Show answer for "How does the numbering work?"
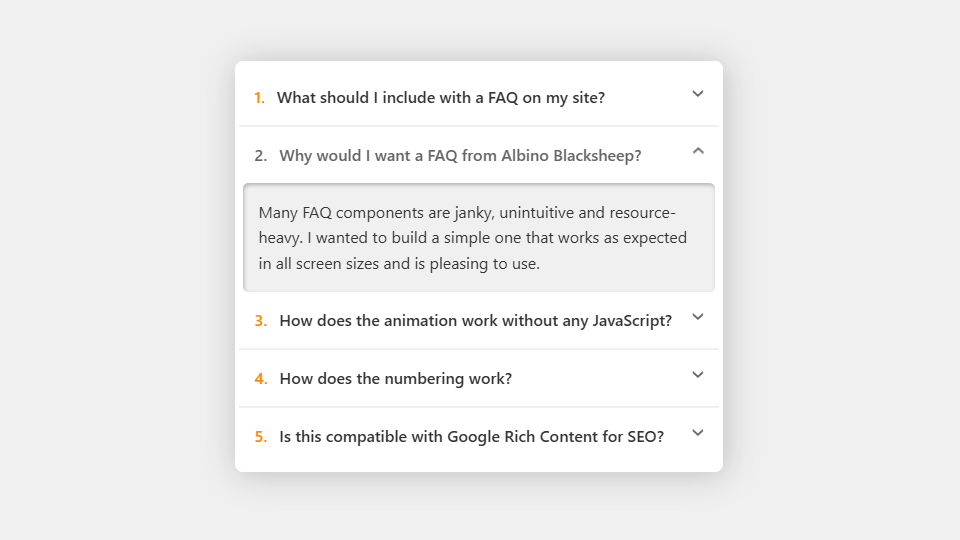 396,379
